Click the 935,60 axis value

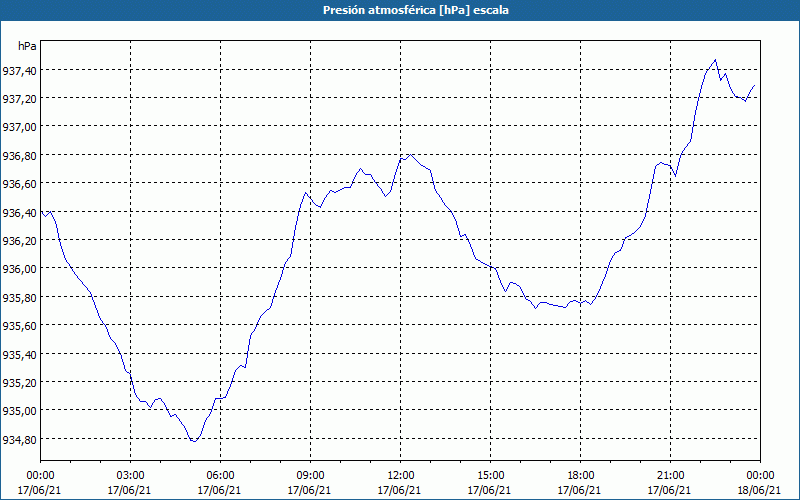(19, 326)
